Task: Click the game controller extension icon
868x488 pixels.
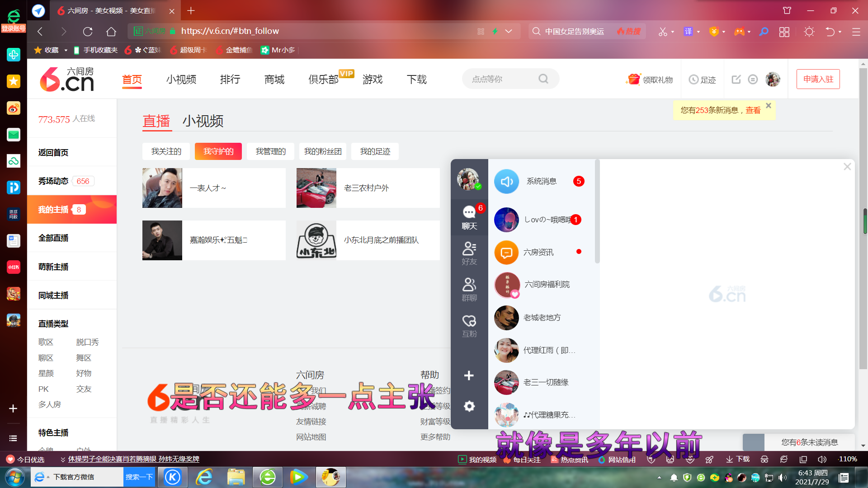Action: (x=739, y=31)
